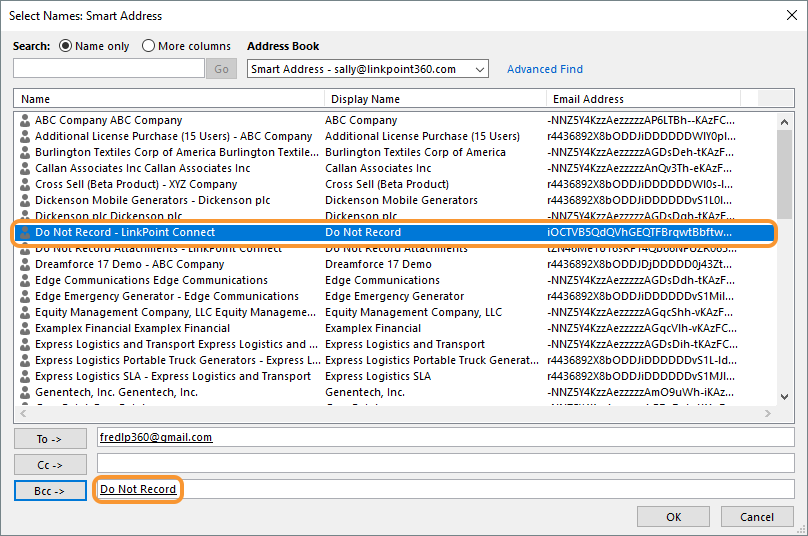Select 'ABC Company ABC Company' name
The height and width of the screenshot is (536, 808).
tap(109, 120)
